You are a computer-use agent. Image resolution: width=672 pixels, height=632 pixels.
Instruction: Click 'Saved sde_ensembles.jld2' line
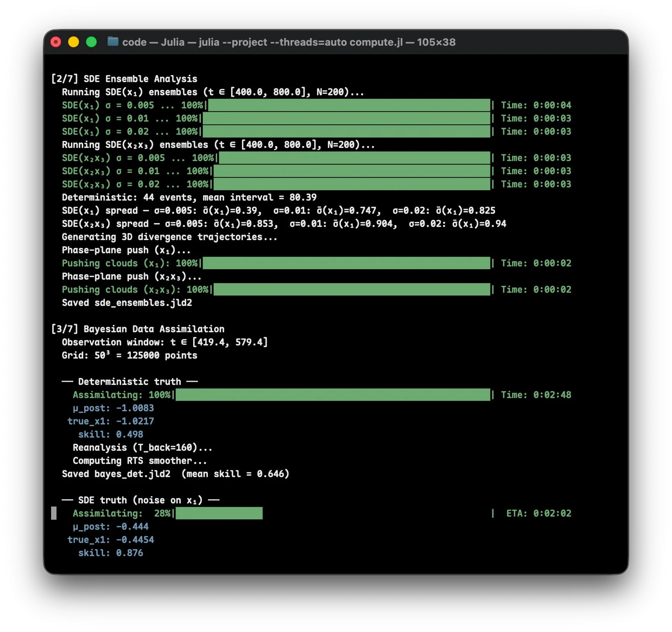tap(127, 303)
